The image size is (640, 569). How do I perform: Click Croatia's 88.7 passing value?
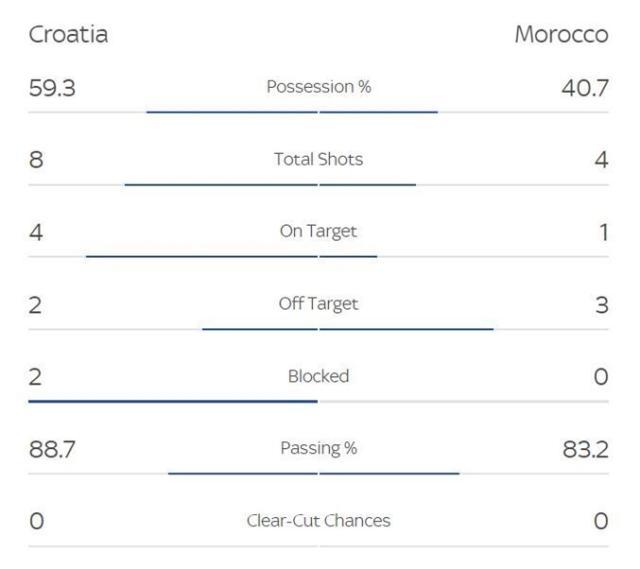tap(50, 449)
